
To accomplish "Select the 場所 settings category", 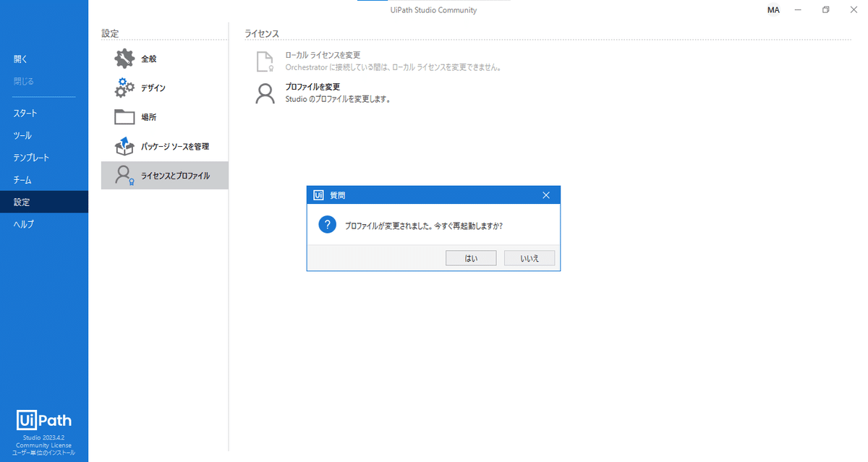I will pos(165,117).
